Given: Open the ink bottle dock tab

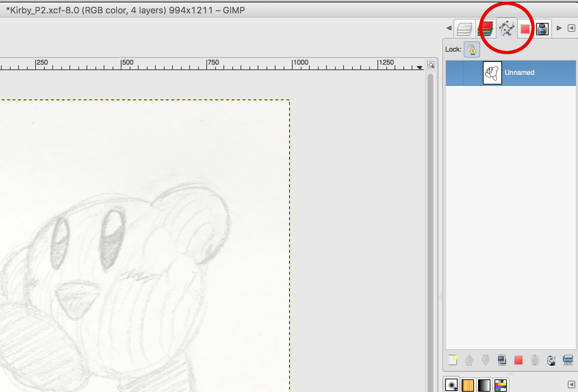Looking at the screenshot, I should coord(542,29).
